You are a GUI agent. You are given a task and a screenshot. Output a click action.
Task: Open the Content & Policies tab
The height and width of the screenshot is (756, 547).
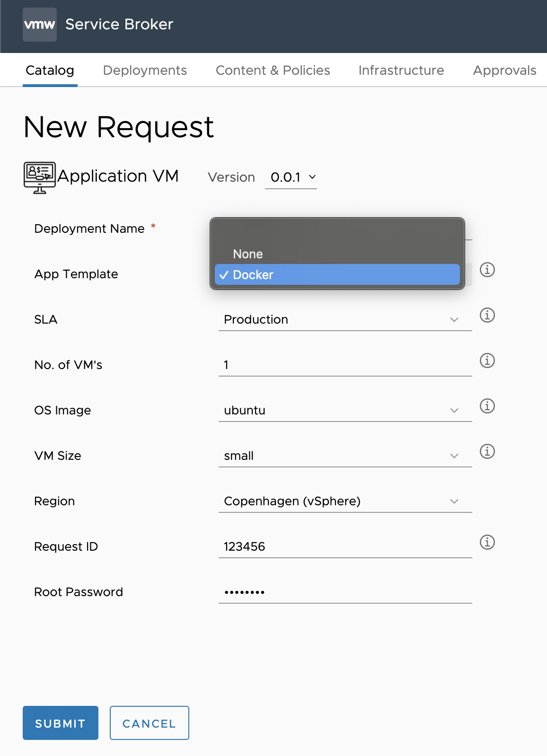273,70
